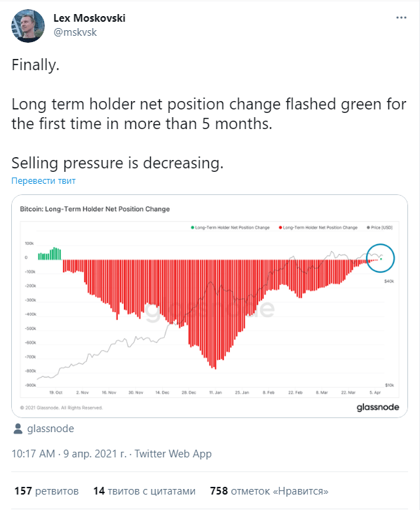Click the blue circle highlight on chart
Image resolution: width=420 pixels, height=510 pixels.
point(380,258)
